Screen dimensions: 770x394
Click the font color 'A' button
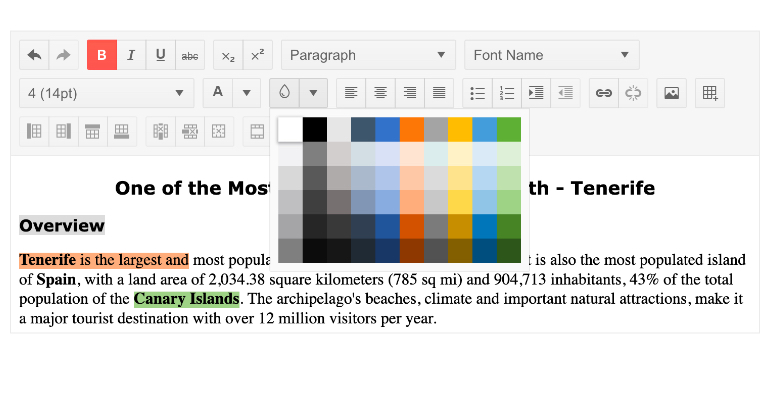[218, 93]
